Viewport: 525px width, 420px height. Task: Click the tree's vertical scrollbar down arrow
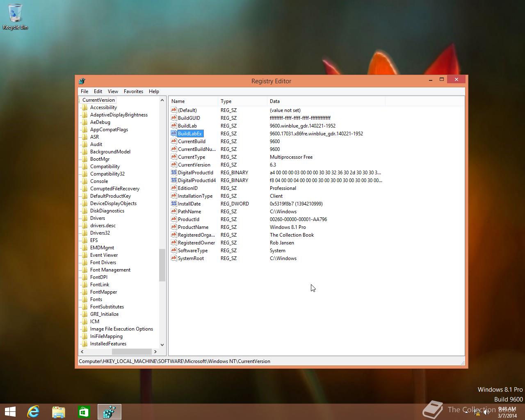point(162,345)
